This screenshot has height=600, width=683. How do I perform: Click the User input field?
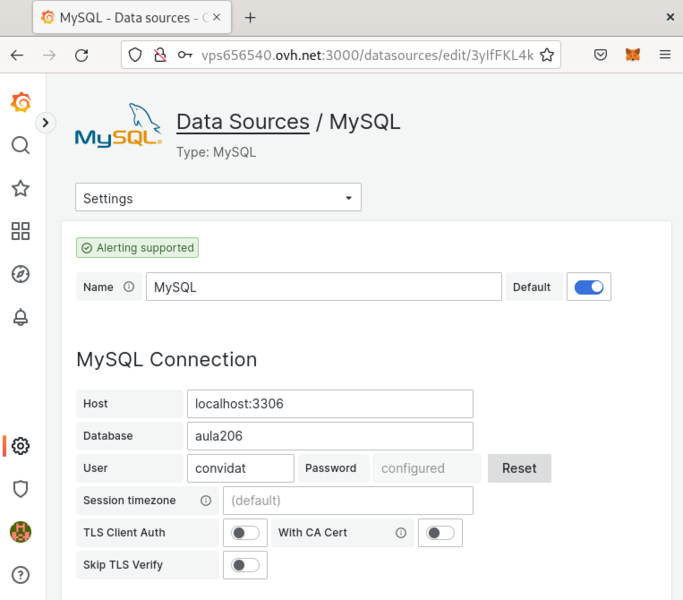pyautogui.click(x=241, y=468)
